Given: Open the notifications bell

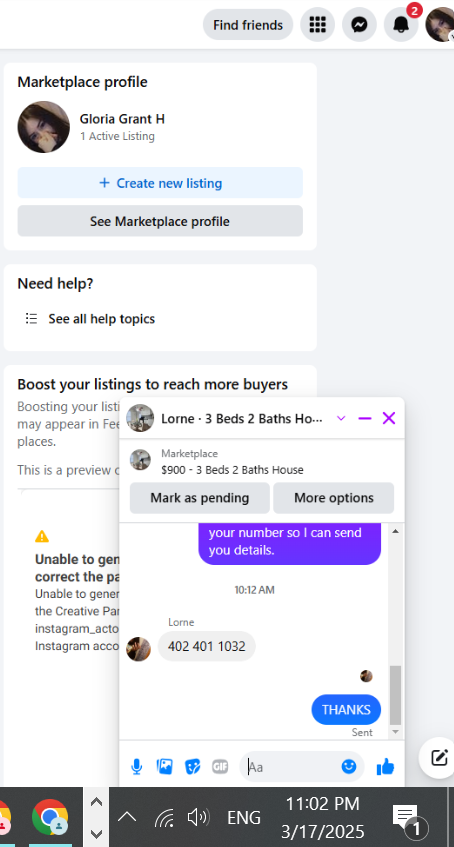Looking at the screenshot, I should tap(401, 25).
